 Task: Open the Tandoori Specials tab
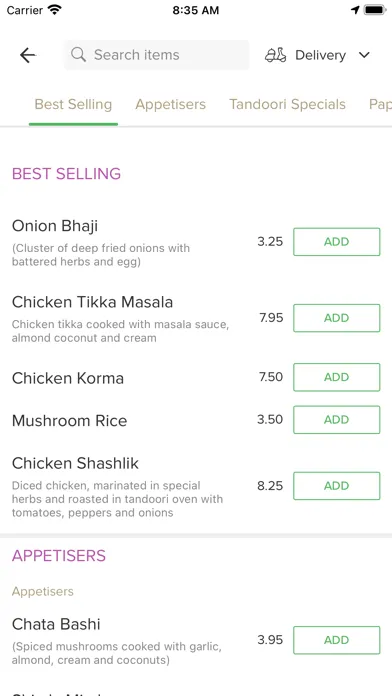287,104
